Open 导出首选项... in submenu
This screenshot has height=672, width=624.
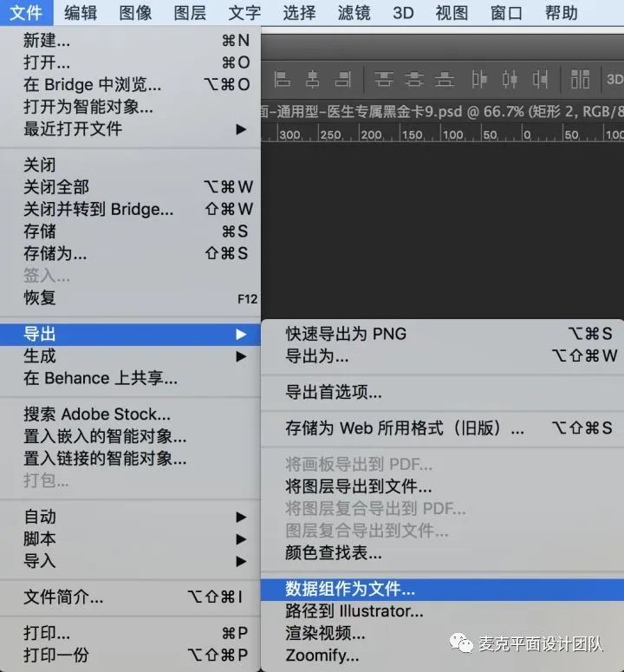pyautogui.click(x=442, y=392)
